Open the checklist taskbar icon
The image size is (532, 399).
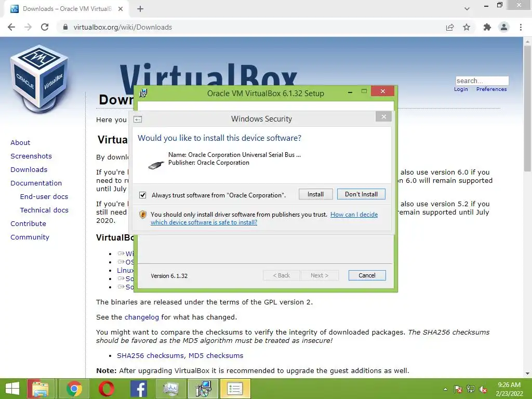tap(235, 389)
